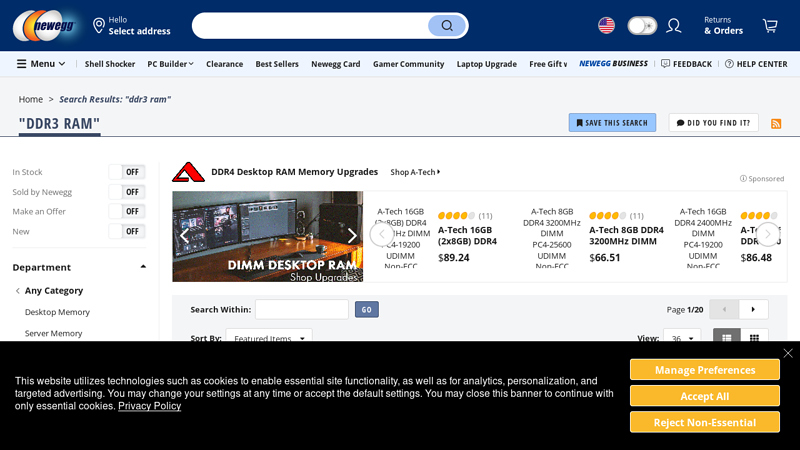This screenshot has width=800, height=450.
Task: Open the user account icon
Action: point(673,26)
